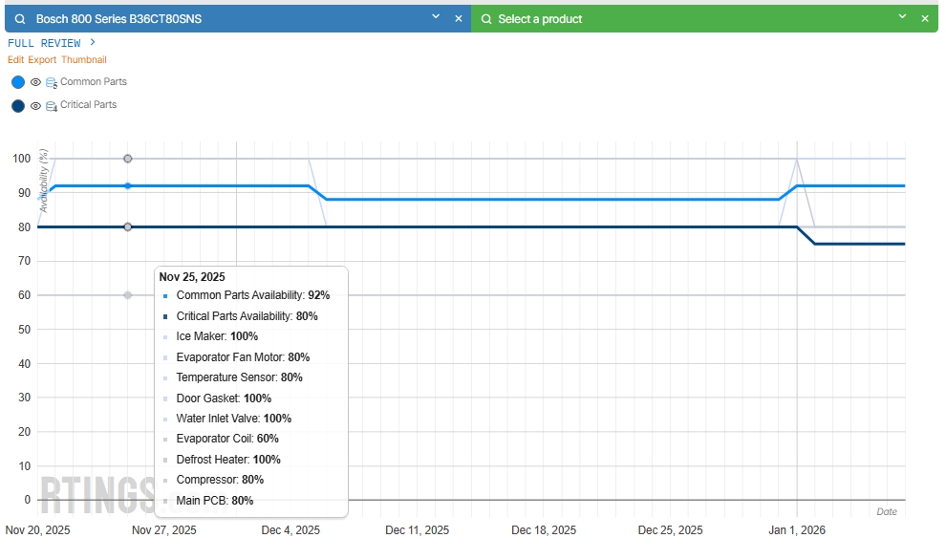This screenshot has width=946, height=560.
Task: Click the database icon next to Critical Parts
Action: [x=52, y=106]
